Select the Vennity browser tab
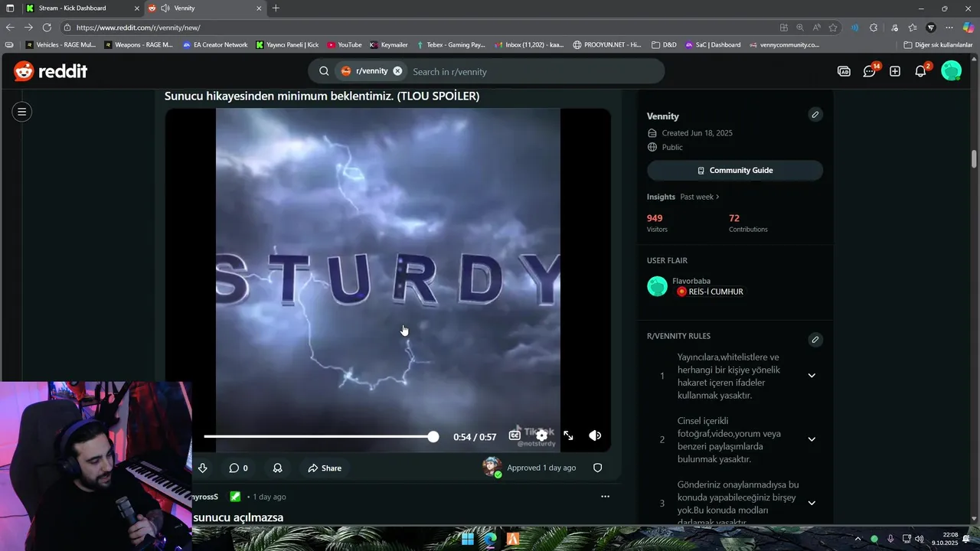Viewport: 980px width, 551px height. (204, 8)
